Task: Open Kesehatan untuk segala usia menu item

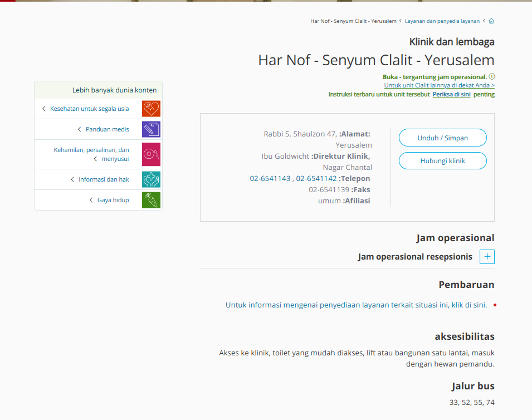Action: (x=89, y=109)
